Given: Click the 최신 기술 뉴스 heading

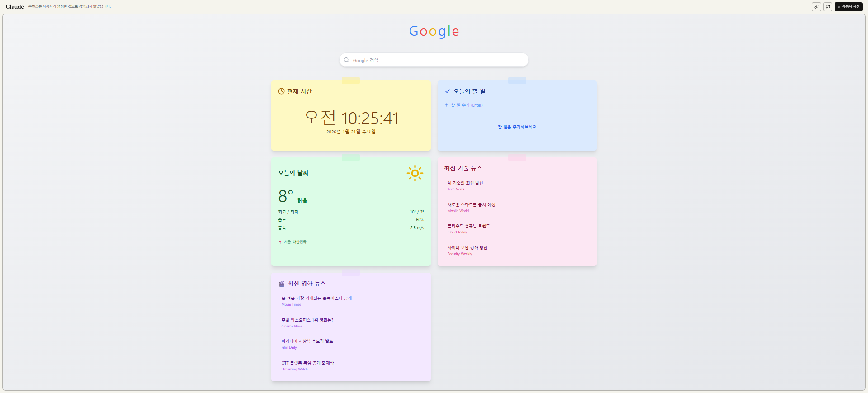Looking at the screenshot, I should pos(463,168).
